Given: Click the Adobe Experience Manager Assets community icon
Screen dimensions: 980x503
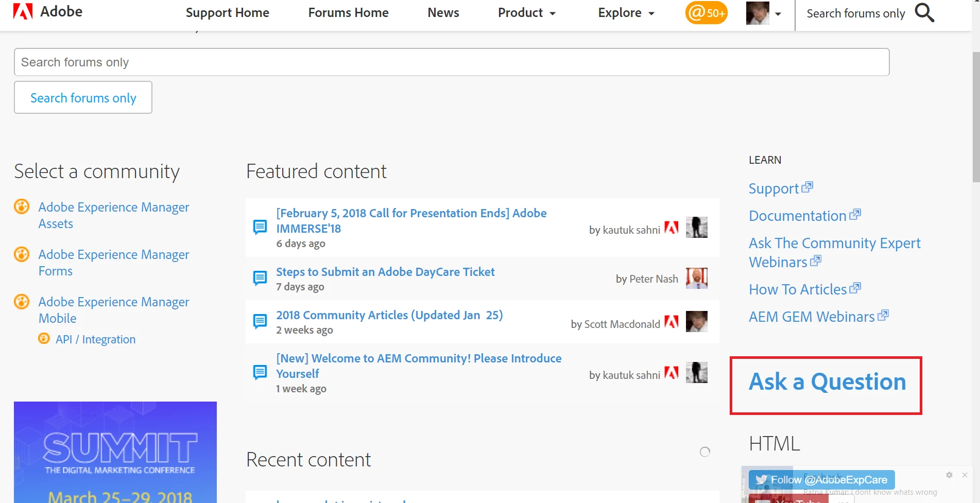Looking at the screenshot, I should pos(22,207).
